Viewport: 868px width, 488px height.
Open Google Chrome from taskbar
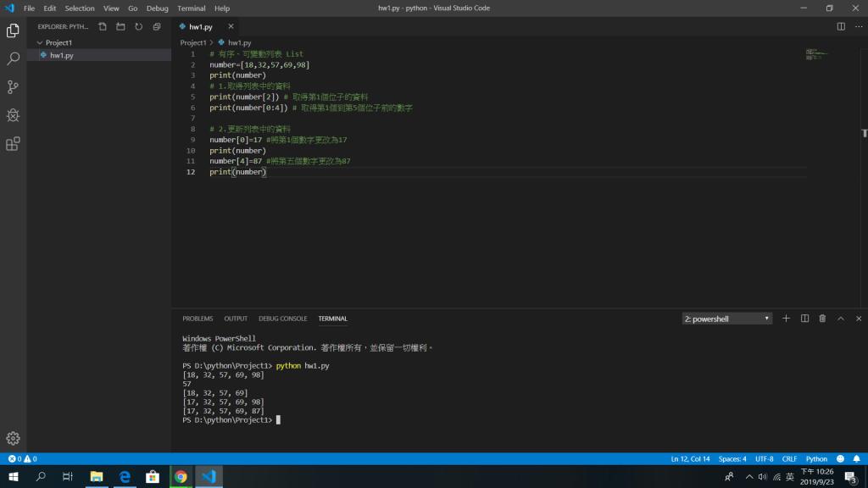[x=181, y=476]
